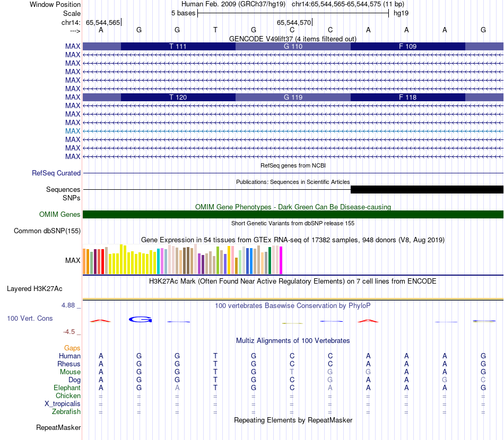Click the Human species label

point(69,356)
